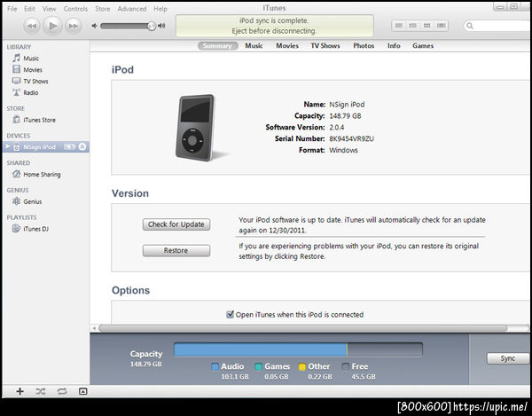Select Music in the Library sidebar

(31, 59)
